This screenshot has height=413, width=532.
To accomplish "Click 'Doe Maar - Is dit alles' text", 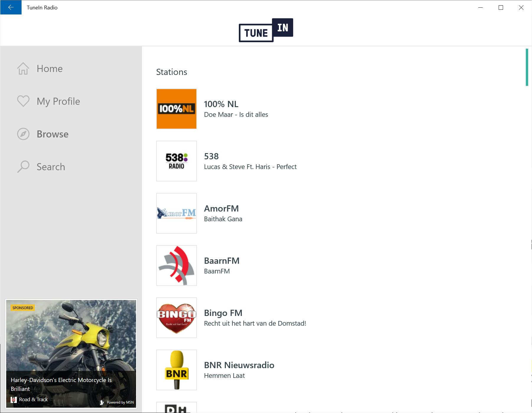I will coord(236,114).
